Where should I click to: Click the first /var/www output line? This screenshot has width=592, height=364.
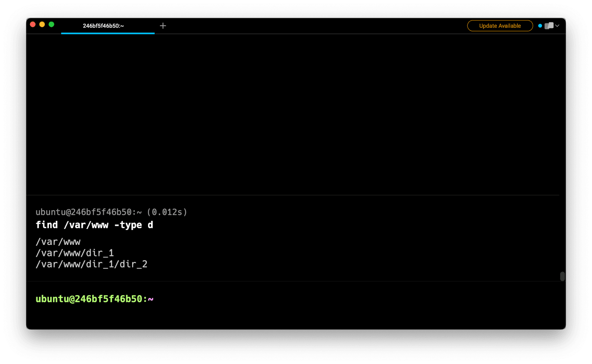58,242
